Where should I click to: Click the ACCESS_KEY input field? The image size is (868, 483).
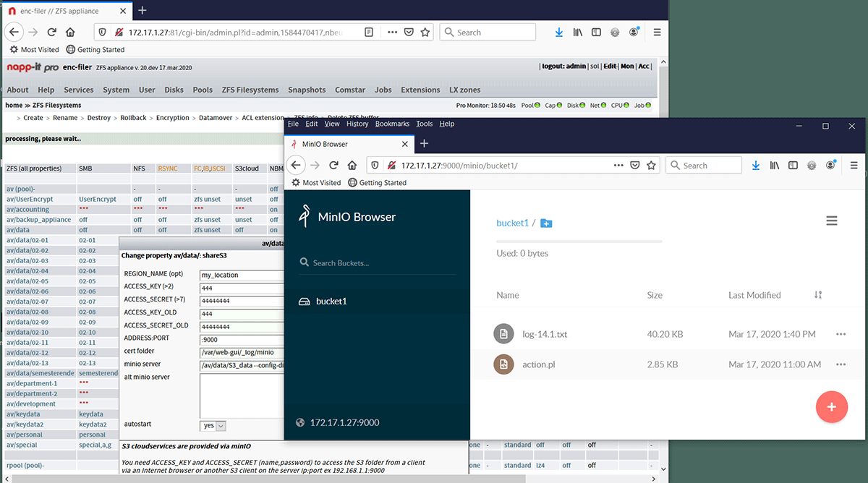[x=242, y=288]
